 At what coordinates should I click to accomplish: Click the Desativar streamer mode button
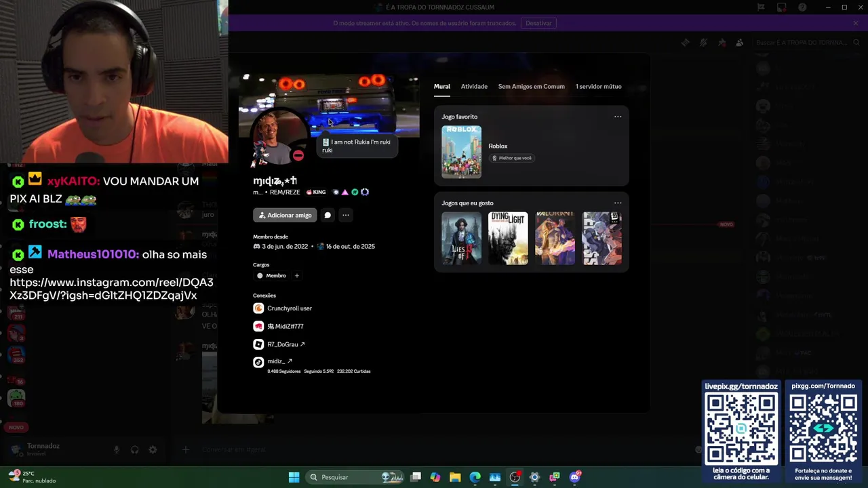(x=538, y=23)
